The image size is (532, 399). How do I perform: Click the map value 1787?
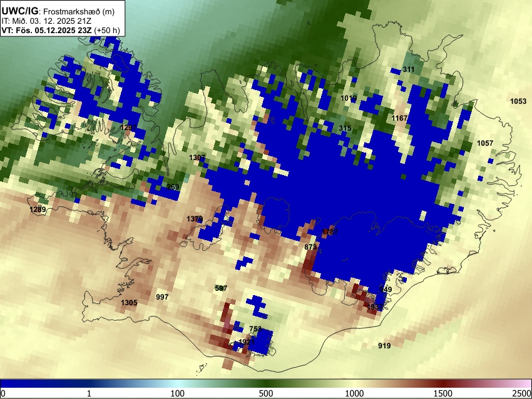coord(330,232)
